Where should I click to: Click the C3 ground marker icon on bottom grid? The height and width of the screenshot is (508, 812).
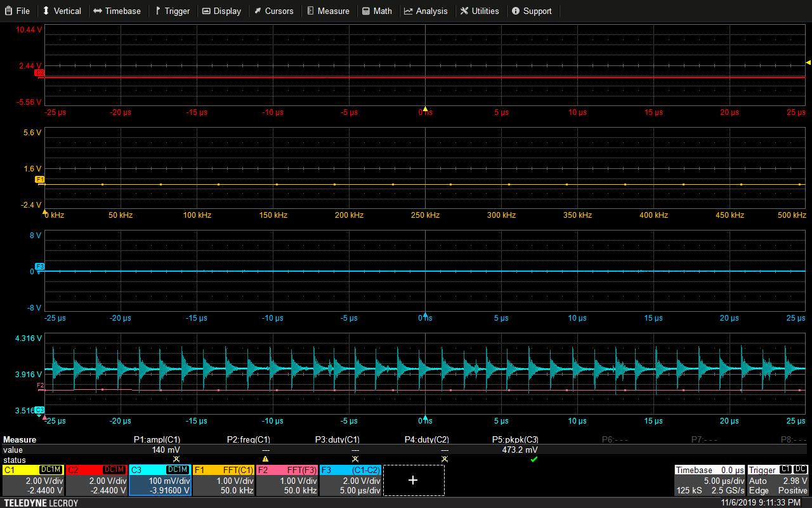39,410
